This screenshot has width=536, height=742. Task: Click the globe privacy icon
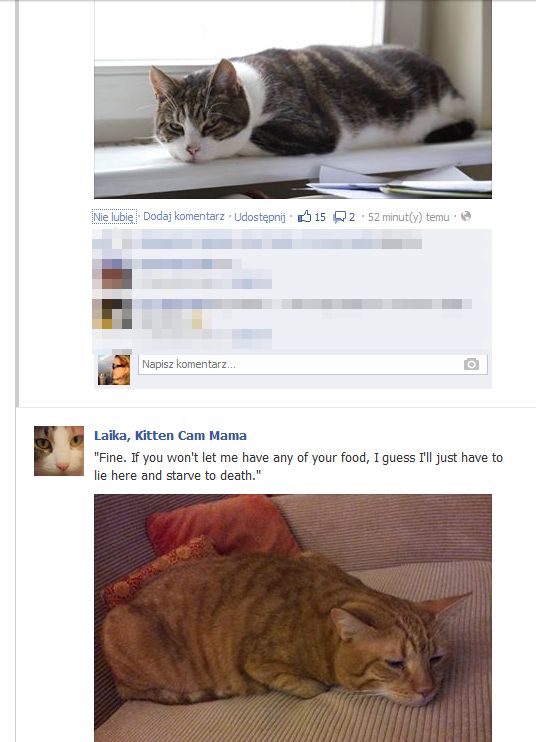[466, 216]
